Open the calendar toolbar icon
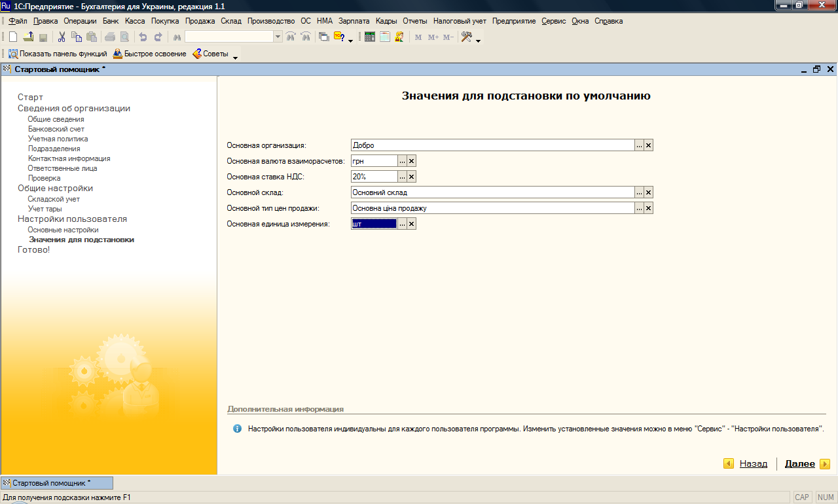 click(385, 37)
